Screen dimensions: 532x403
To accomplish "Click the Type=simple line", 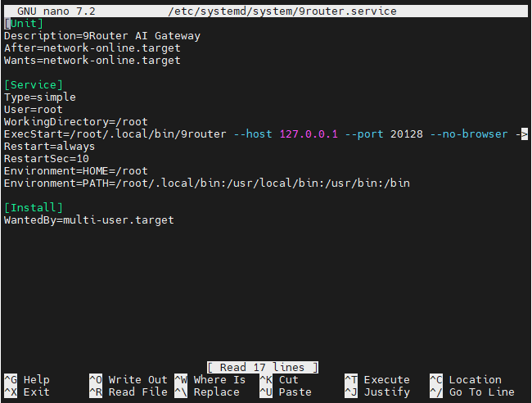I will point(40,97).
